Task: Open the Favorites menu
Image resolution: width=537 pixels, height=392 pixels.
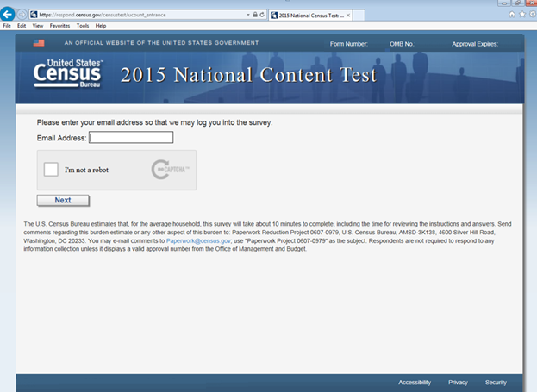Action: pos(59,26)
